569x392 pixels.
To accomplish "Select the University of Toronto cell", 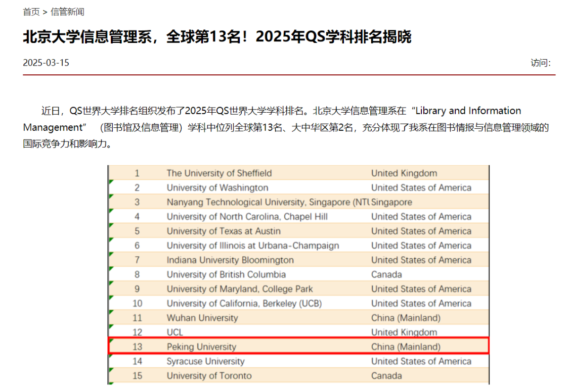I will click(x=209, y=376).
